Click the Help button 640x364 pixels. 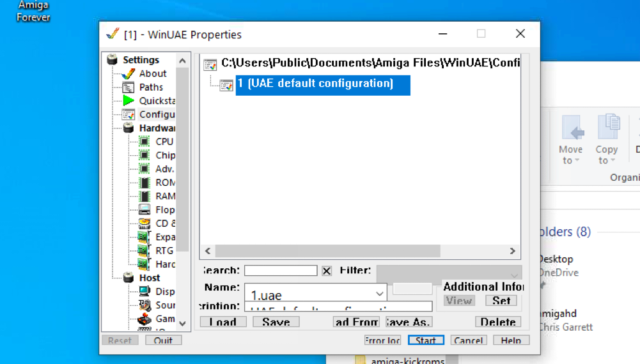511,340
